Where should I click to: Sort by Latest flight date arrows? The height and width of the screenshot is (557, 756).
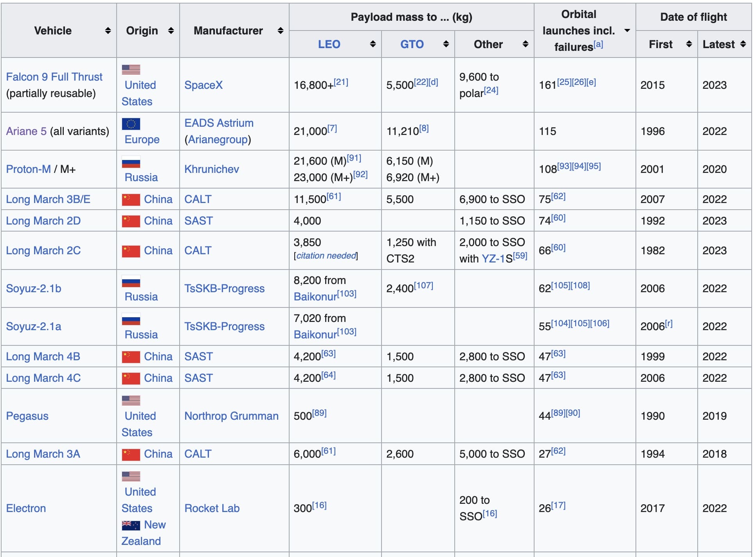(743, 44)
